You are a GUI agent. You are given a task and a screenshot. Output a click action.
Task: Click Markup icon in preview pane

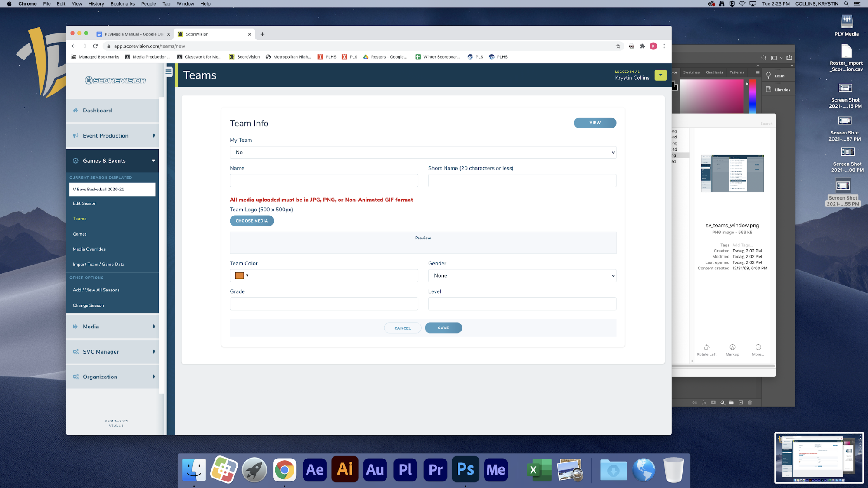[x=732, y=347]
